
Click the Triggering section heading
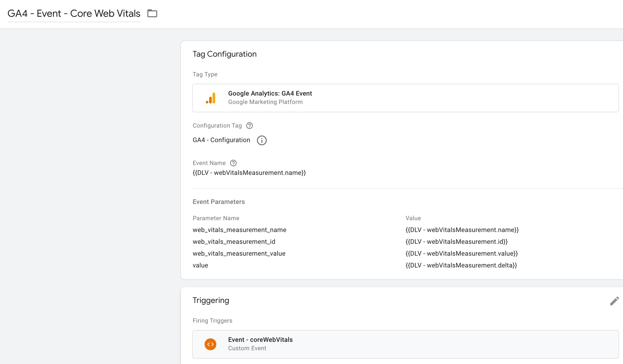click(x=211, y=300)
